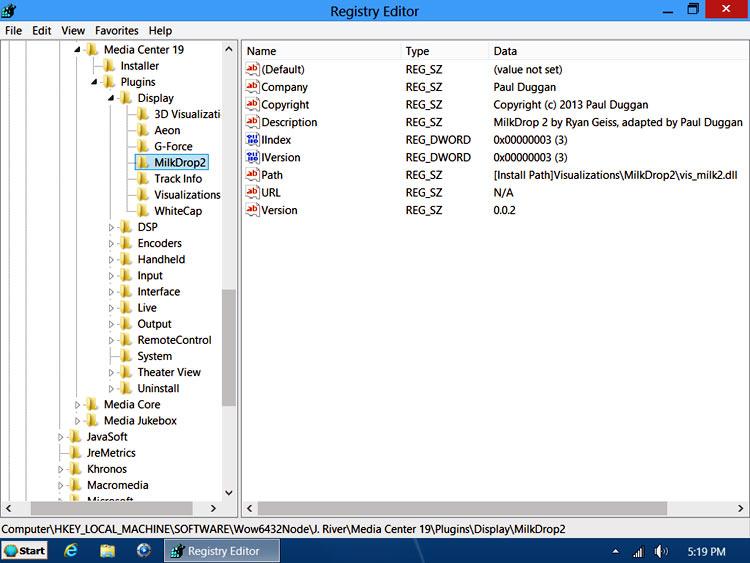Viewport: 750px width, 563px height.
Task: Open the Favorites menu
Action: (x=116, y=31)
